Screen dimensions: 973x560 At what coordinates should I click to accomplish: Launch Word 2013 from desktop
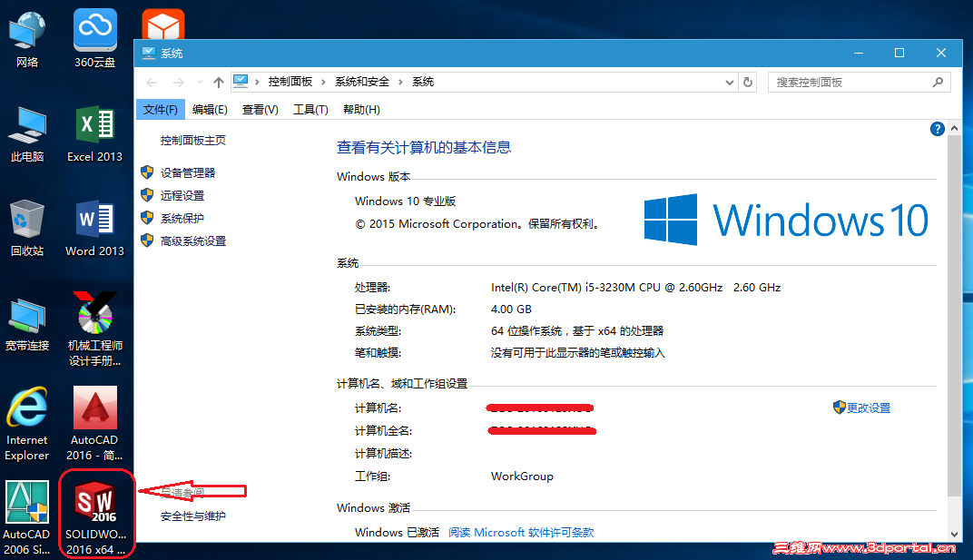(95, 229)
